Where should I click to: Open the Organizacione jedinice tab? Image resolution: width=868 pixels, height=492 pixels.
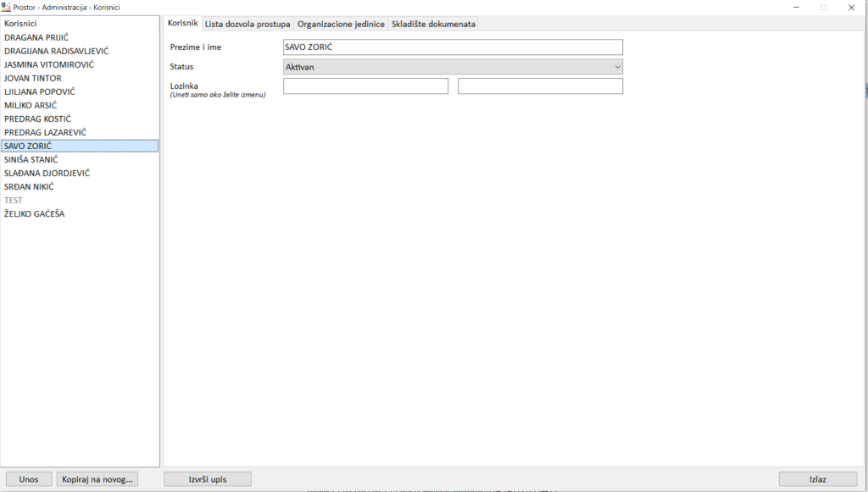(341, 24)
